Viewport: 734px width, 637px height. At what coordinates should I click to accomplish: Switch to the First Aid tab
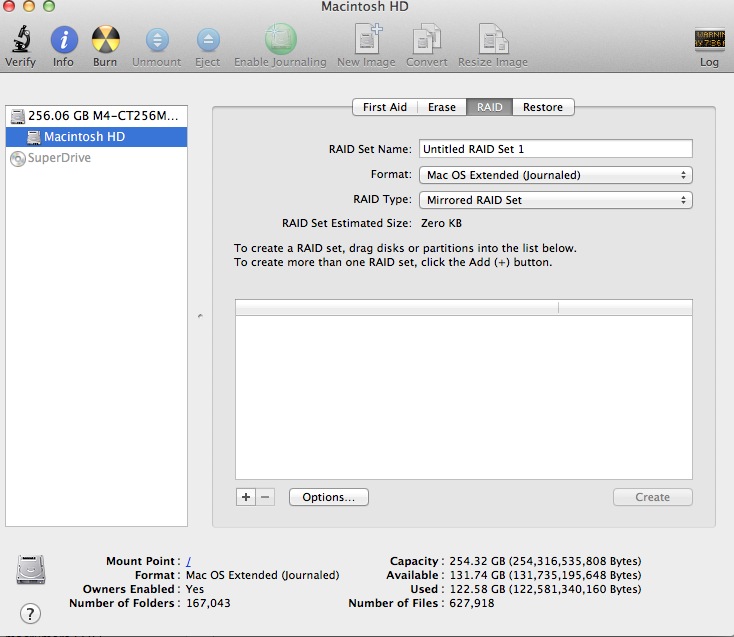(x=385, y=107)
